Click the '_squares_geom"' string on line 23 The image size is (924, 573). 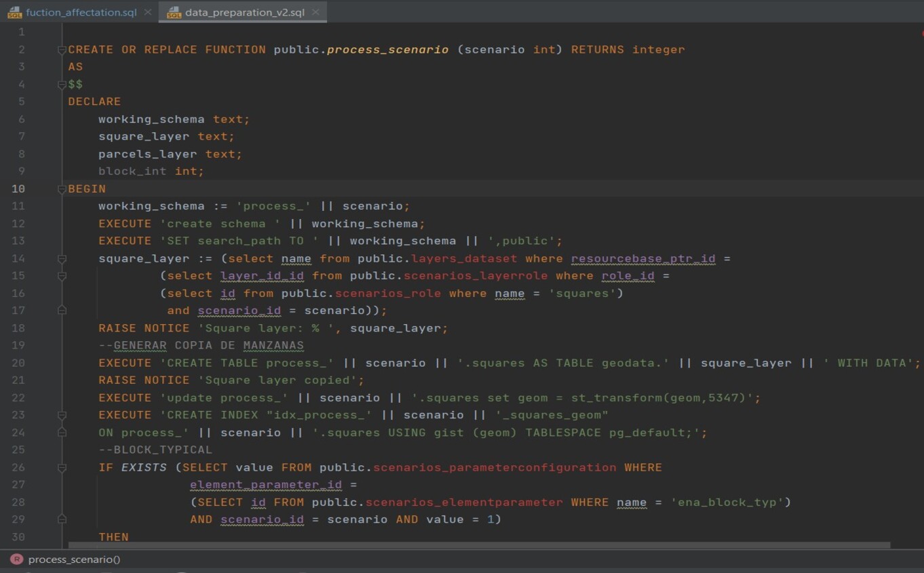552,415
